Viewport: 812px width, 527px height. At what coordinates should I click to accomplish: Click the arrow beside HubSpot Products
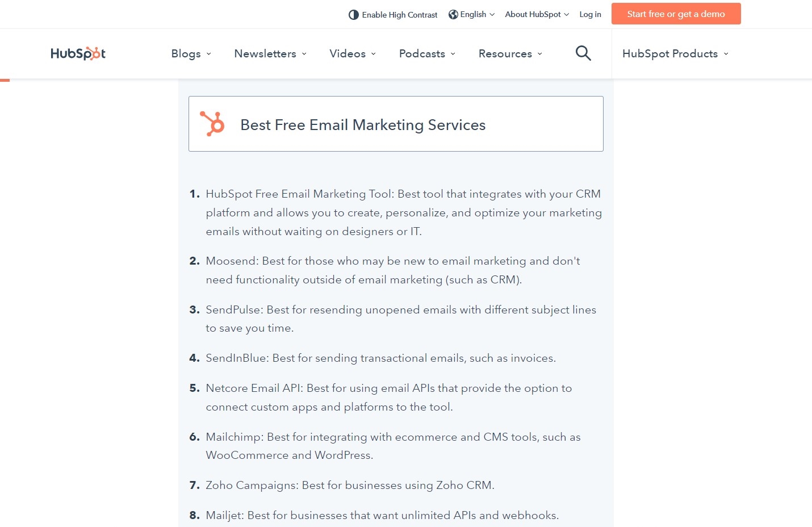coord(726,54)
